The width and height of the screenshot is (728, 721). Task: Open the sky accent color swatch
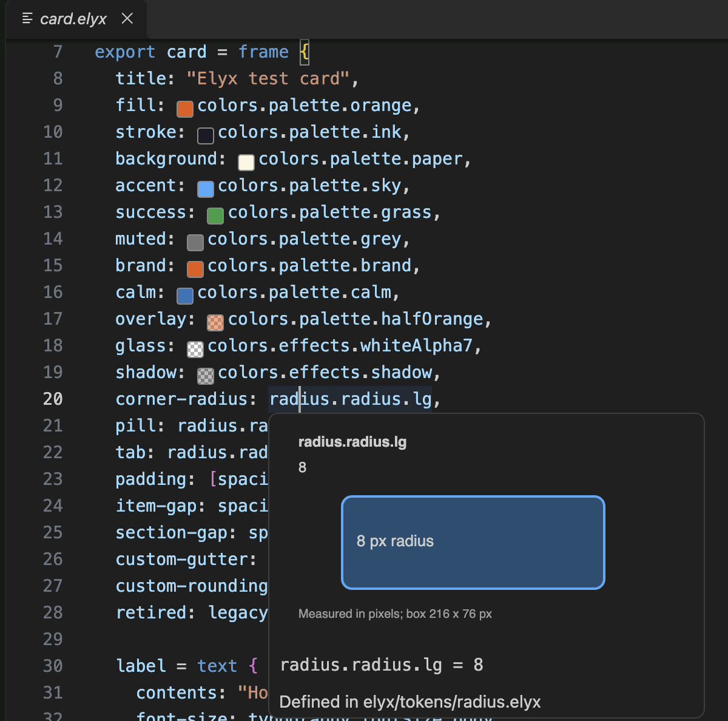point(206,189)
